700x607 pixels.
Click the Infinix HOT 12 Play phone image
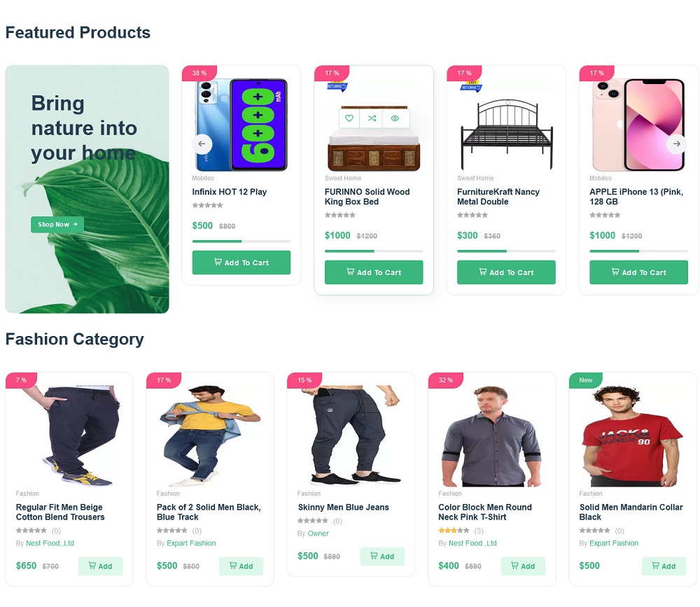241,125
